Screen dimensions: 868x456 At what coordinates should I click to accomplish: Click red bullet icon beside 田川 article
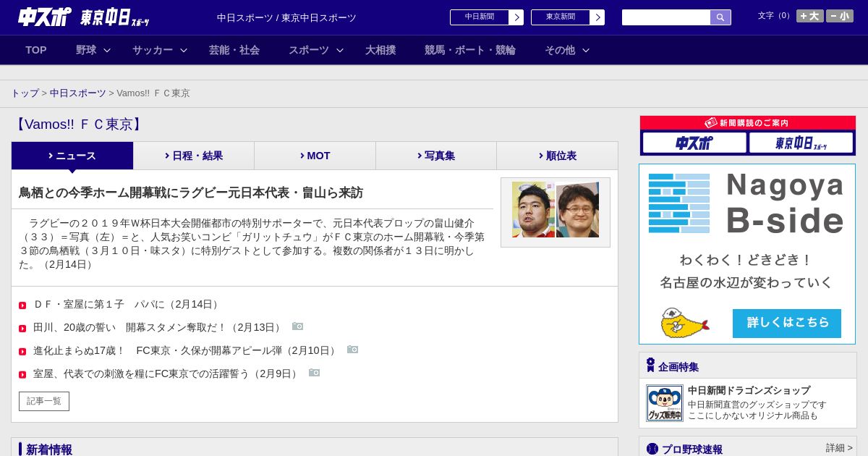tap(22, 329)
